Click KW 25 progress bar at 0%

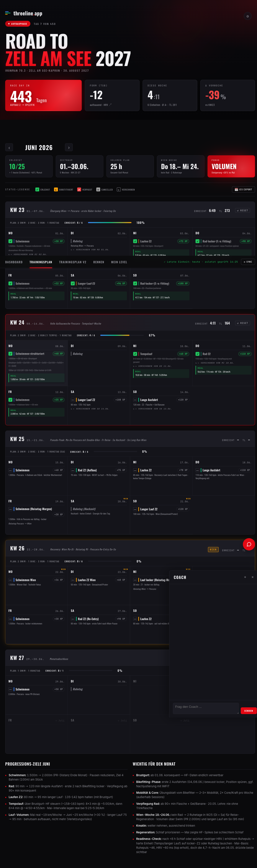coord(116,451)
